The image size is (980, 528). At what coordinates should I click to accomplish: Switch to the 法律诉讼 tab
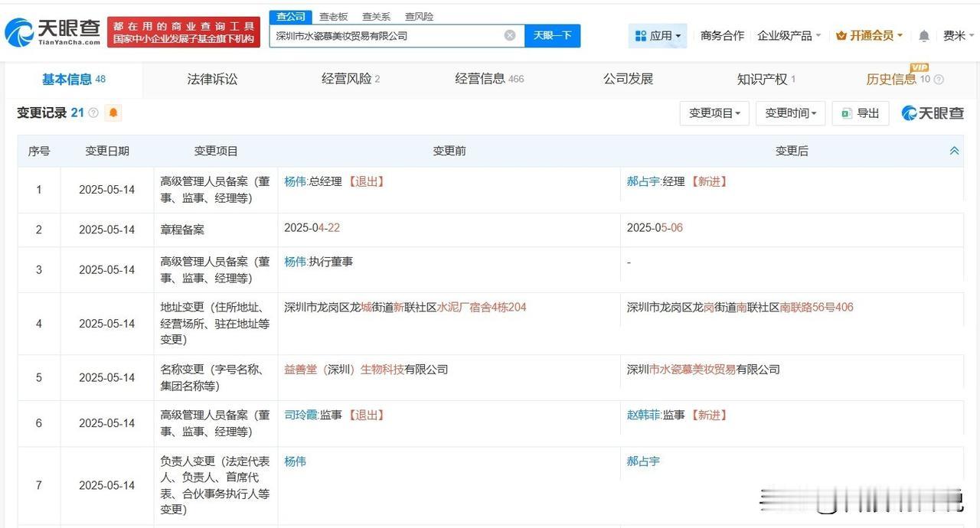(212, 79)
